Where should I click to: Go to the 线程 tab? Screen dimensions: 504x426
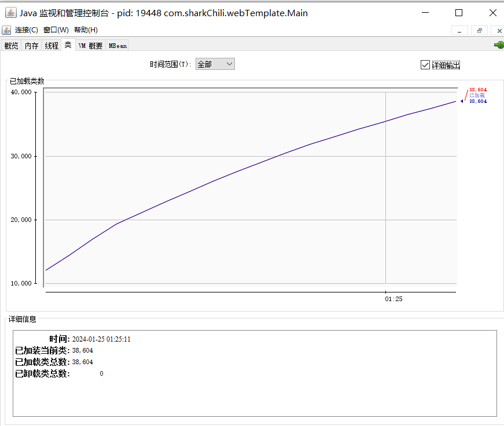click(x=51, y=46)
